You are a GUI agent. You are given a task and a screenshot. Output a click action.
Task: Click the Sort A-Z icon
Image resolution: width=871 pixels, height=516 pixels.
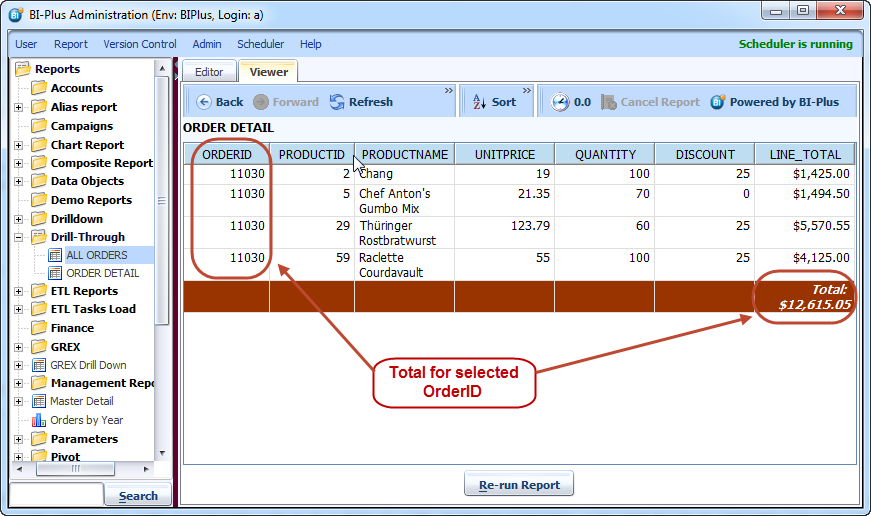[478, 102]
